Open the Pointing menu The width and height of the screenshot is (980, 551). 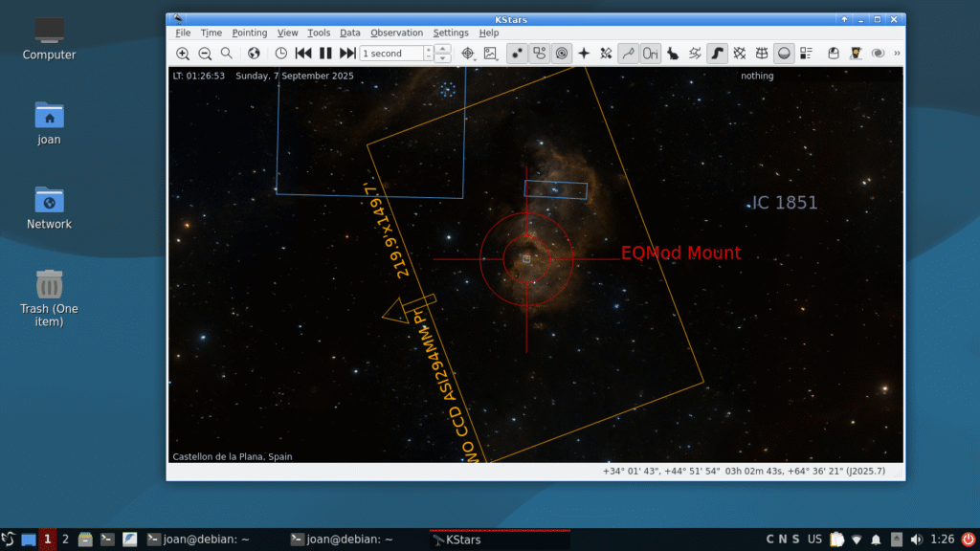(250, 33)
